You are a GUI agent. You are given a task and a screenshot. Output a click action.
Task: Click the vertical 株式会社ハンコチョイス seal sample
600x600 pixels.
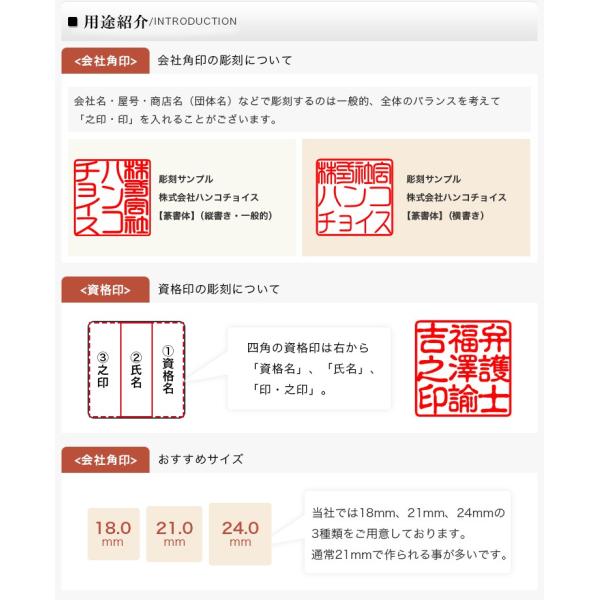point(112,197)
